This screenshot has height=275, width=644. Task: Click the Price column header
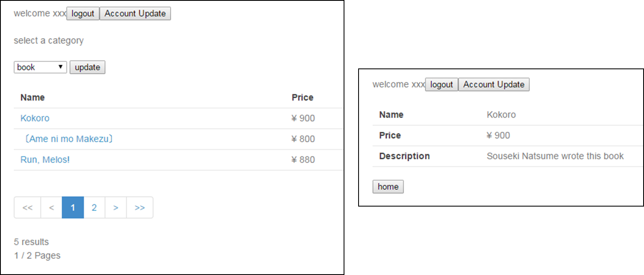(302, 97)
